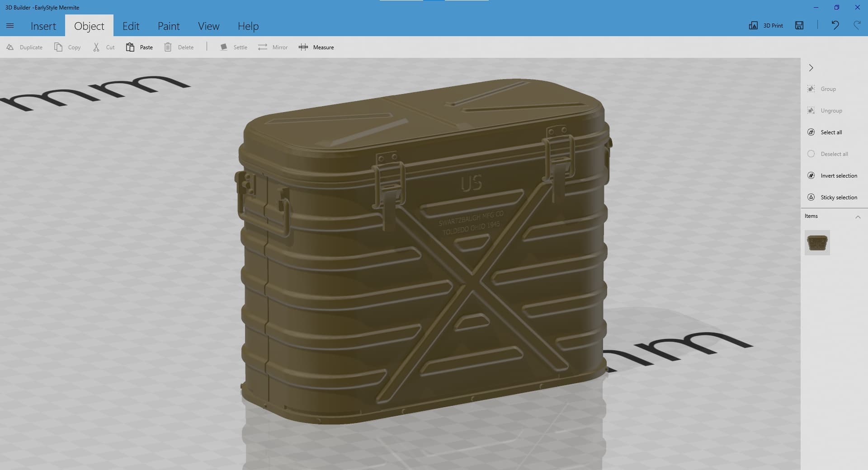Collapse the Items section

pos(858,217)
